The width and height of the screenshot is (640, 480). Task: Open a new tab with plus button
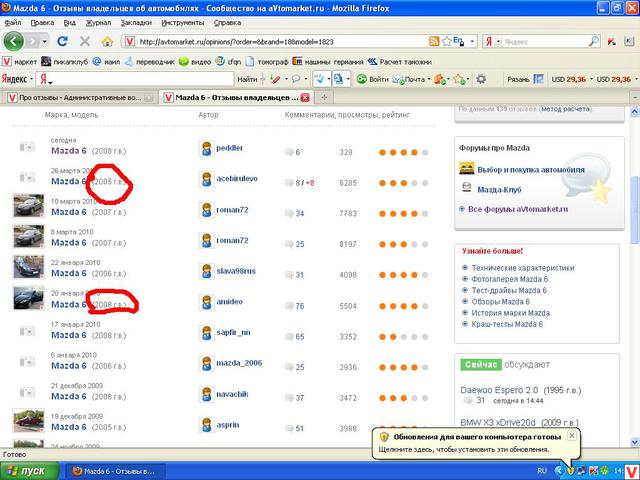pyautogui.click(x=324, y=97)
